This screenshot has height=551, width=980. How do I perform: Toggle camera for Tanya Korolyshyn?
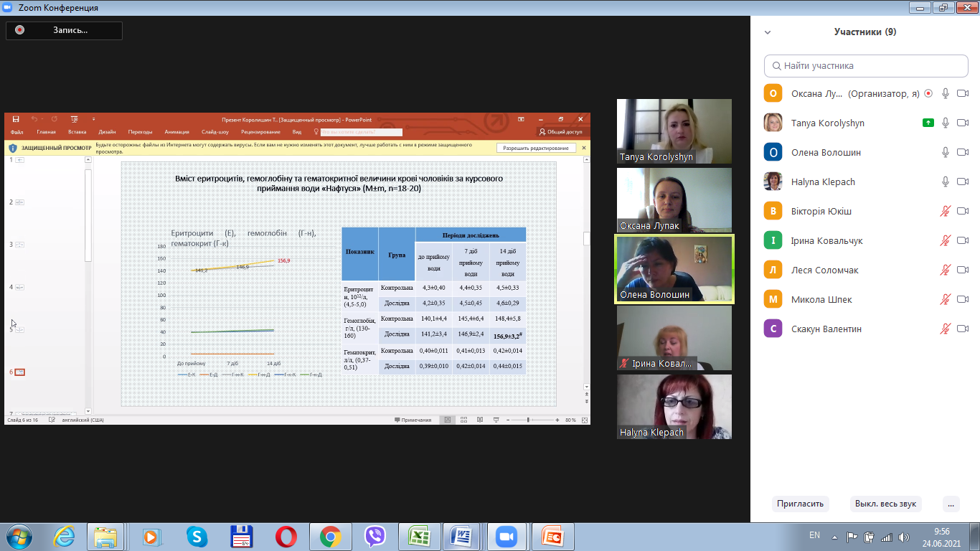tap(963, 123)
